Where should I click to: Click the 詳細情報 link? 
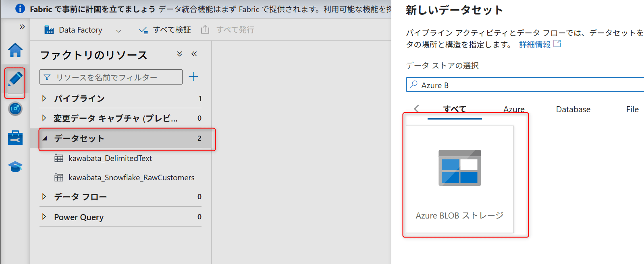[535, 45]
